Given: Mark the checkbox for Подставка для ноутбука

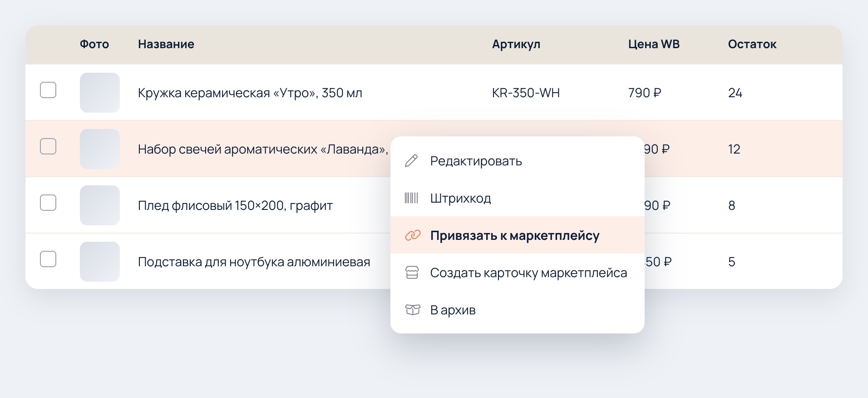Looking at the screenshot, I should point(48,259).
